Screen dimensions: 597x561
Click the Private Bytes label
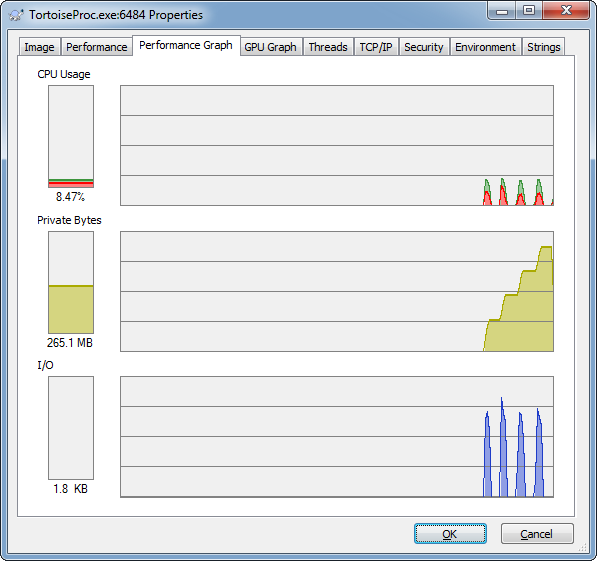tap(69, 220)
